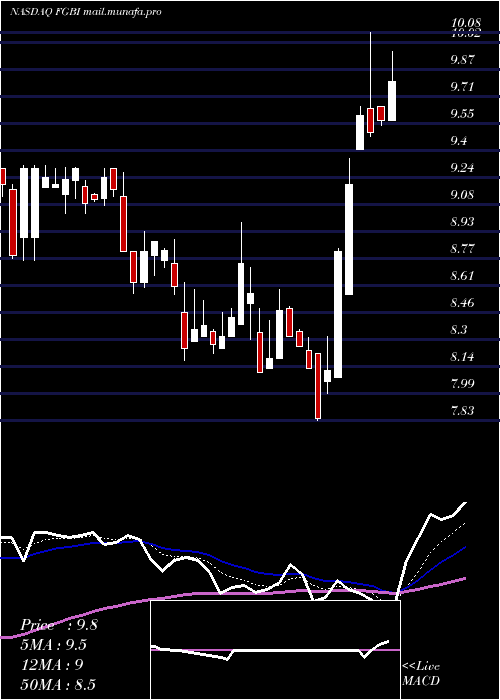Viewport: 500px width, 700px height.
Task: Click the 9.71 price axis label
Action: [462, 86]
